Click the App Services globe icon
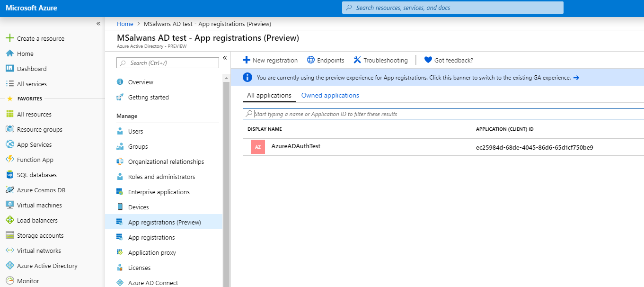This screenshot has height=287, width=644. click(9, 144)
